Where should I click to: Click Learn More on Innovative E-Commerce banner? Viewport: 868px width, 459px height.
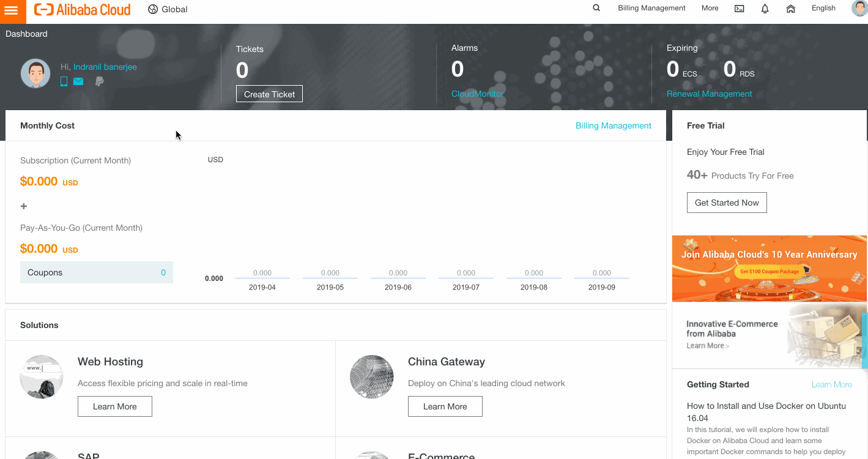pos(708,346)
